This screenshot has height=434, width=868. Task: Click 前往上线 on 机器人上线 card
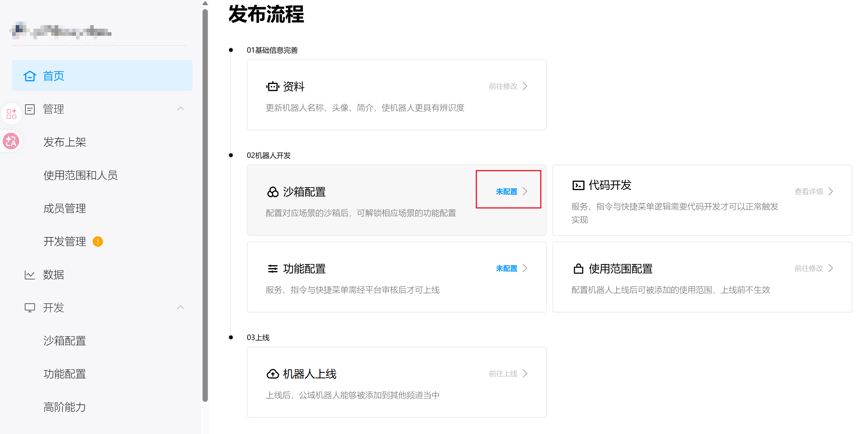coord(503,374)
